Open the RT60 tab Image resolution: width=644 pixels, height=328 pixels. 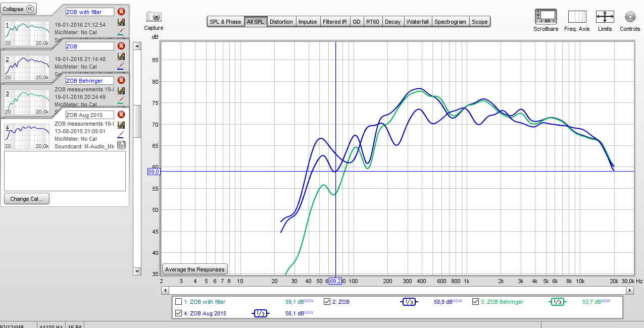coord(373,22)
